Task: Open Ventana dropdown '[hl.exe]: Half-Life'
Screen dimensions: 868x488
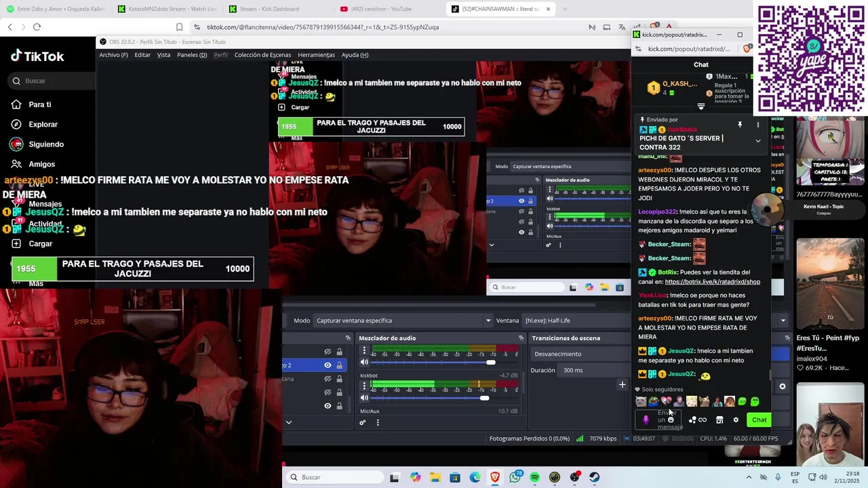Action: (x=576, y=321)
